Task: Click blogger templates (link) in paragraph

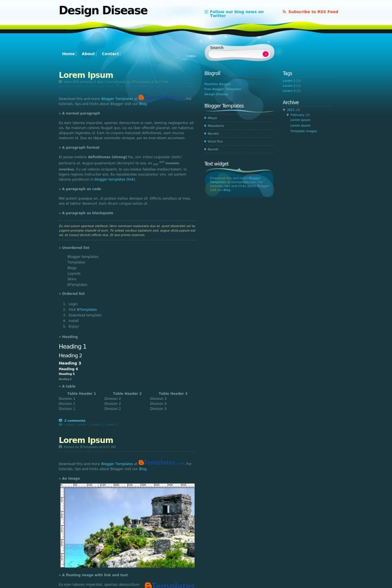Action: (115, 179)
